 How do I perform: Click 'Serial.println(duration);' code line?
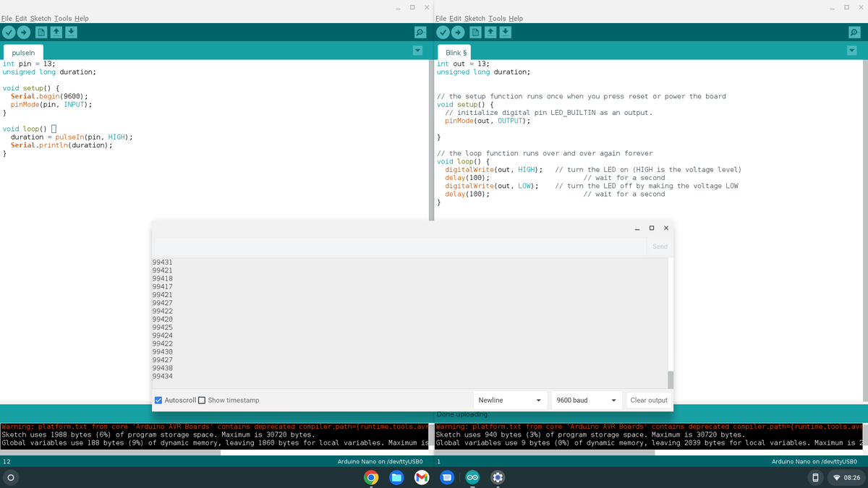click(61, 145)
